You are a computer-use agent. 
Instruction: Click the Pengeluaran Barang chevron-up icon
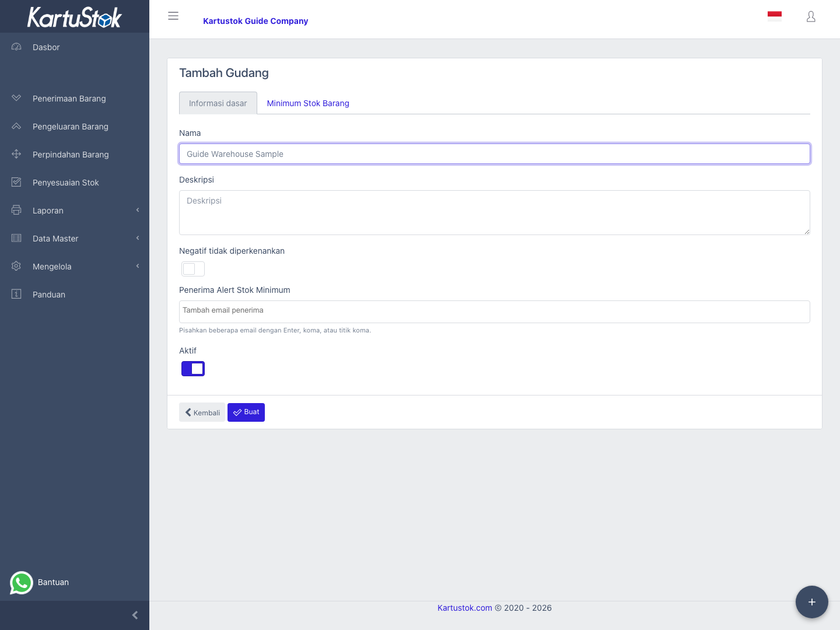click(x=16, y=126)
